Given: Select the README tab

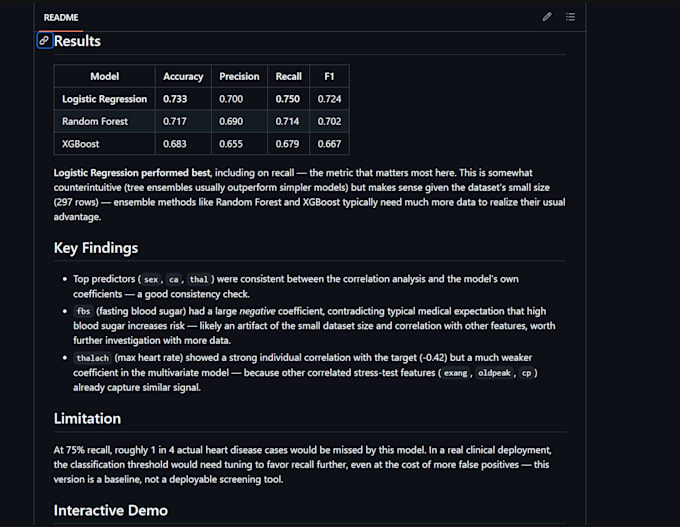Looking at the screenshot, I should pos(61,17).
